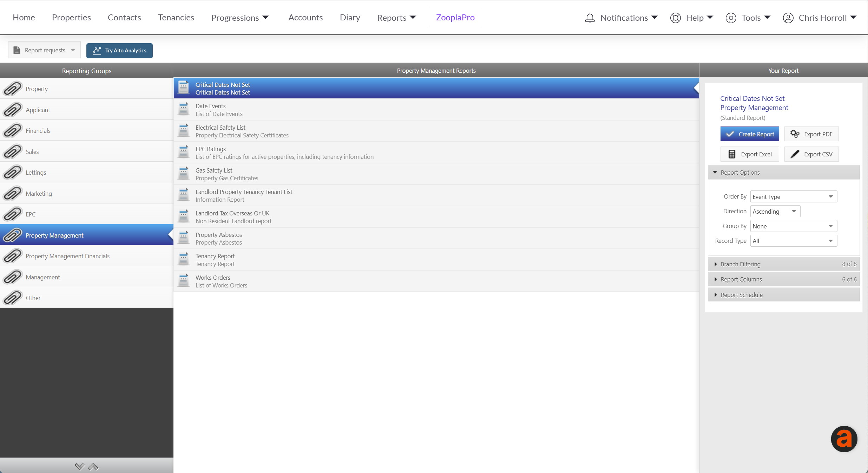
Task: Go to the Home tab
Action: pyautogui.click(x=24, y=18)
